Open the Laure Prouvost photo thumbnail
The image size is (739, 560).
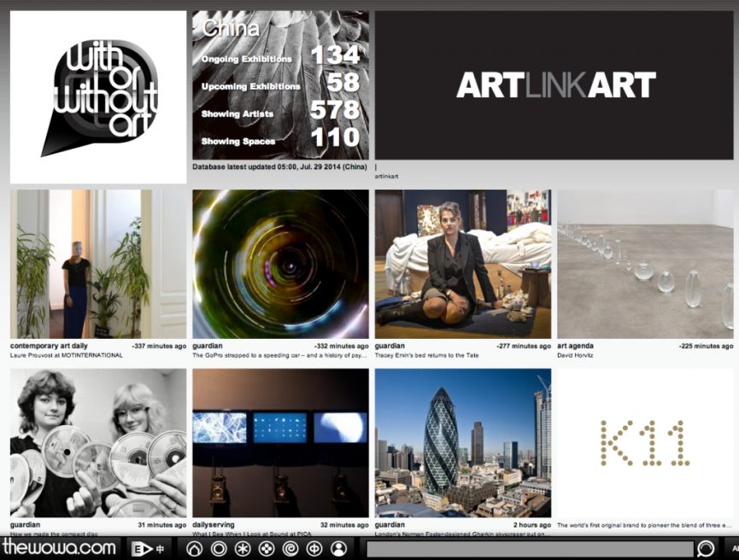[x=98, y=264]
